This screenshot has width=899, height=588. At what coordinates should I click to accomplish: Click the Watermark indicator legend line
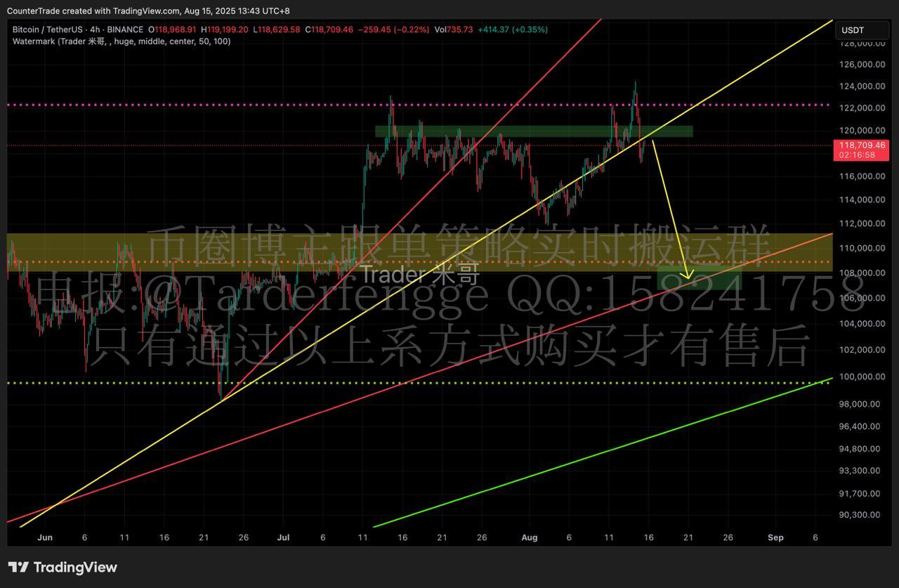pyautogui.click(x=122, y=41)
